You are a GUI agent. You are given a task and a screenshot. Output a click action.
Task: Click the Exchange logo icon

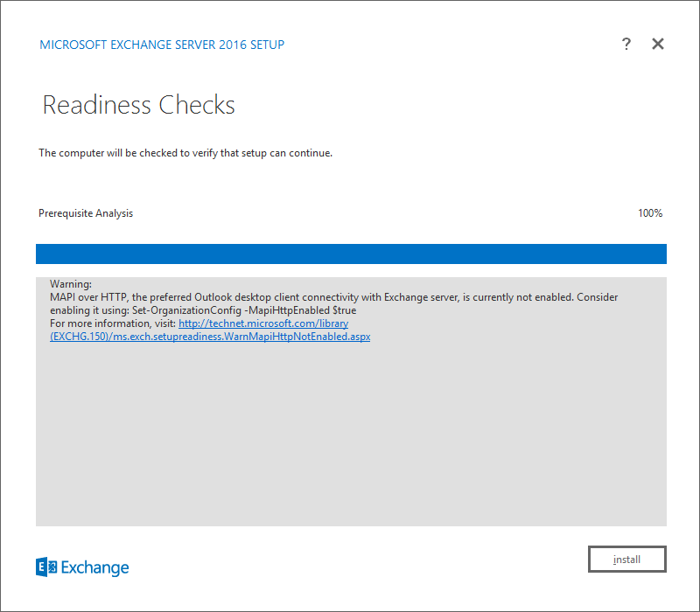(46, 567)
